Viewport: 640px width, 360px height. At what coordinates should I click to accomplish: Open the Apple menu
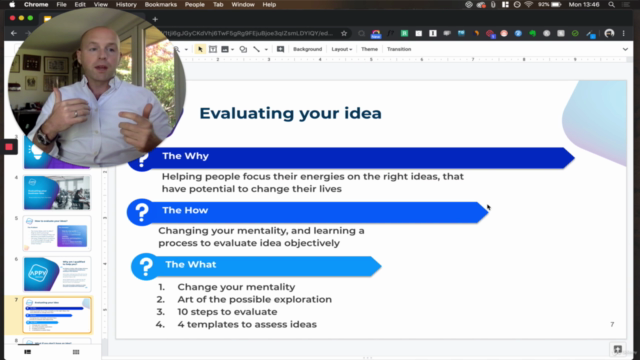click(x=12, y=4)
